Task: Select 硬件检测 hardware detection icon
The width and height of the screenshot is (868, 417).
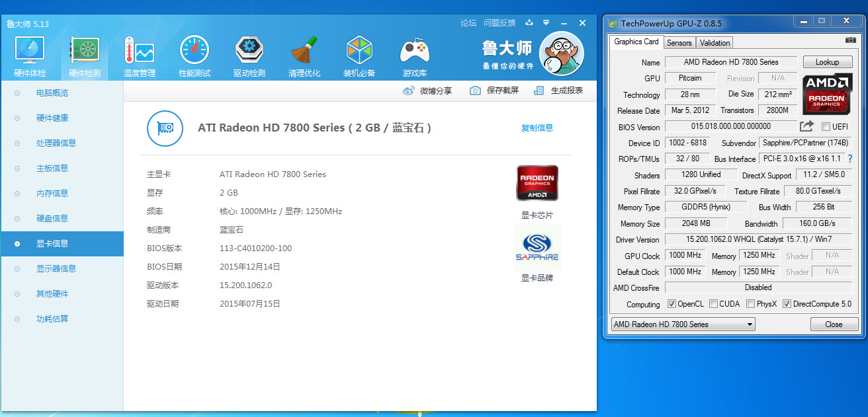Action: click(85, 52)
